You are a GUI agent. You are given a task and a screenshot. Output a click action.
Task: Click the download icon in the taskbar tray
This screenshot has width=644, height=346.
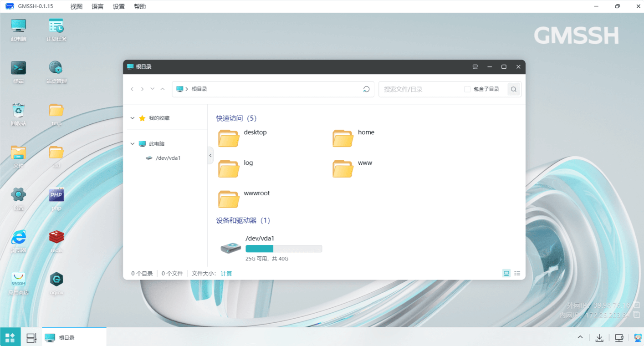point(599,338)
